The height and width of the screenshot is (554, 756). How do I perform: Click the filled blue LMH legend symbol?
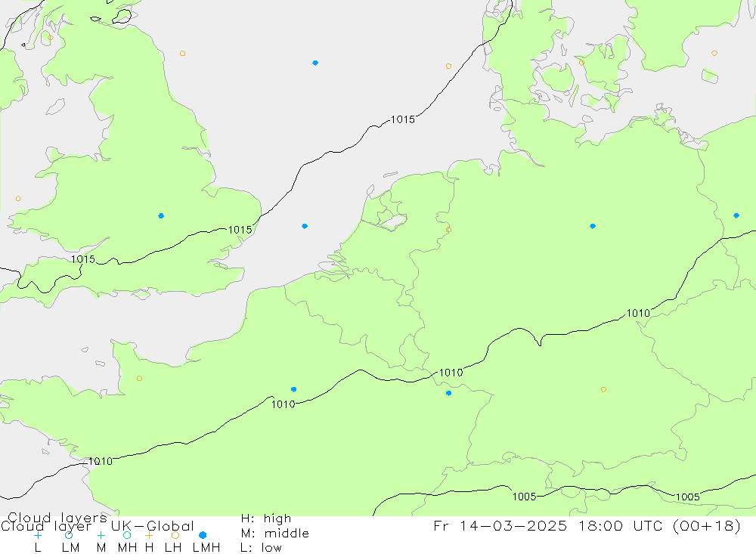(203, 535)
